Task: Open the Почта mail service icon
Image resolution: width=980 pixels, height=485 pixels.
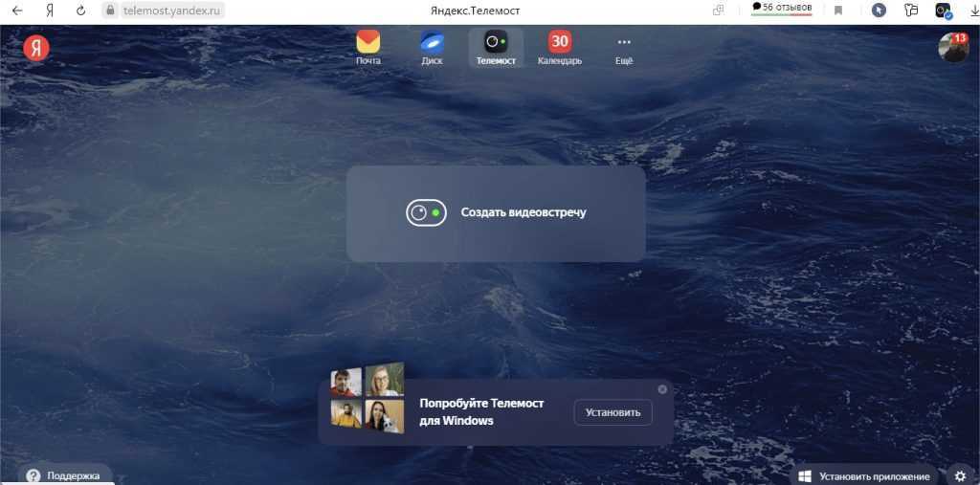Action: pos(368,47)
